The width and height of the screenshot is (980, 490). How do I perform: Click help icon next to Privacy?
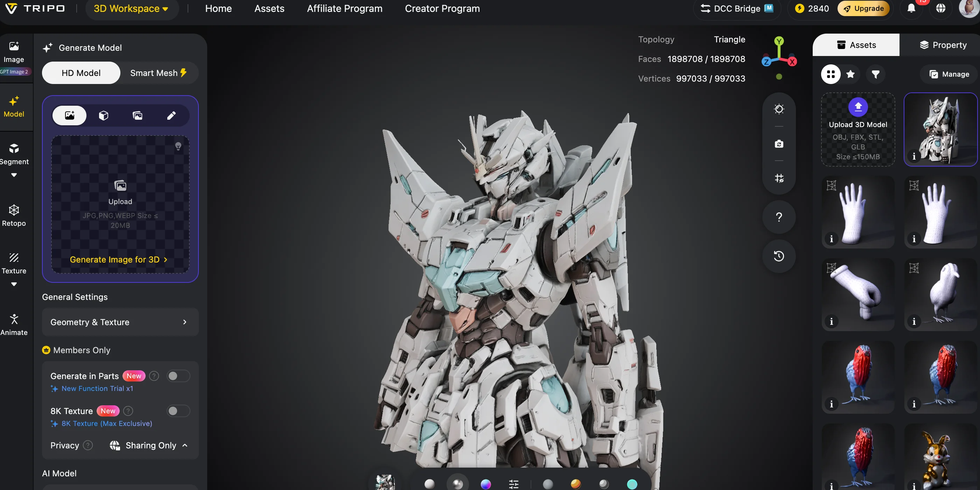tap(88, 445)
